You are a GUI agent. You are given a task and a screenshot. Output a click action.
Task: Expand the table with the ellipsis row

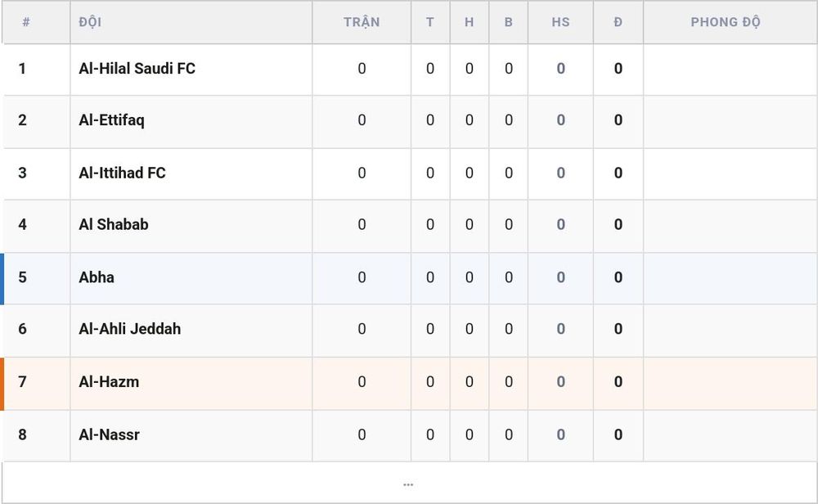[408, 484]
